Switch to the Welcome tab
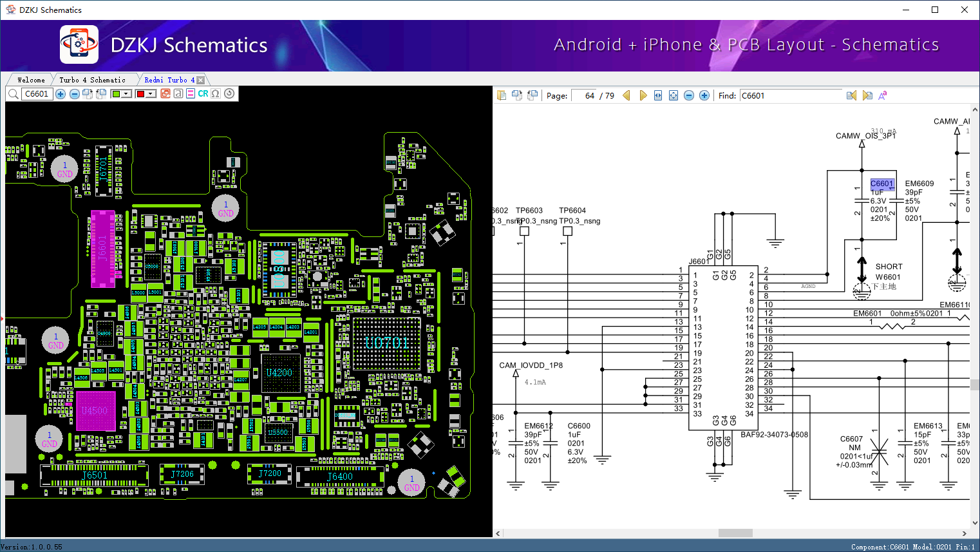Image resolution: width=980 pixels, height=552 pixels. [31, 80]
